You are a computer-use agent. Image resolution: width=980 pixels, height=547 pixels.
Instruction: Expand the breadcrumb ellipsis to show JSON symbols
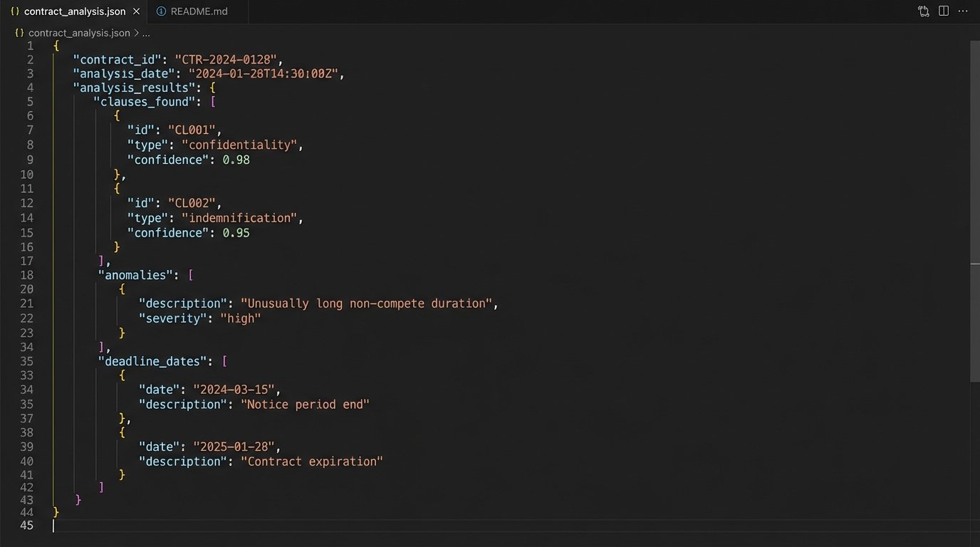(x=145, y=33)
